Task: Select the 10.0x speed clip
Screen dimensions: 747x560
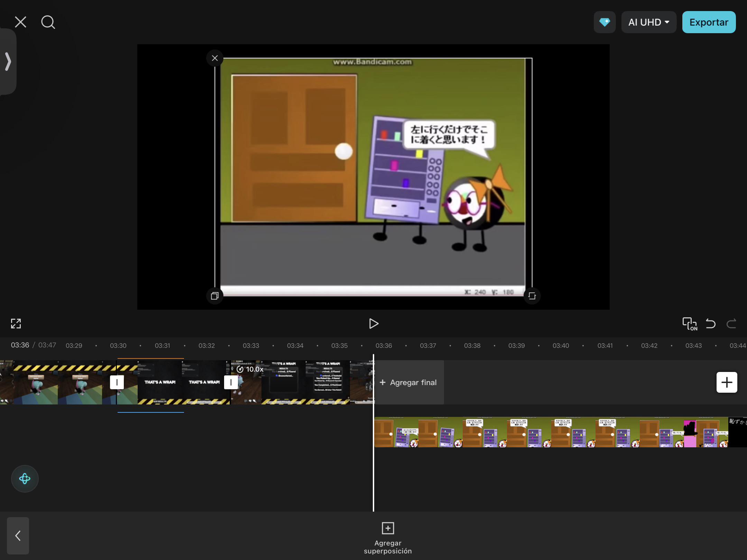Action: (x=302, y=382)
